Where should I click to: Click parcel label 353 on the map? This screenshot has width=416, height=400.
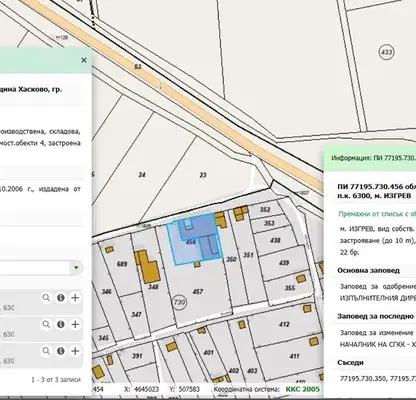pos(269,223)
